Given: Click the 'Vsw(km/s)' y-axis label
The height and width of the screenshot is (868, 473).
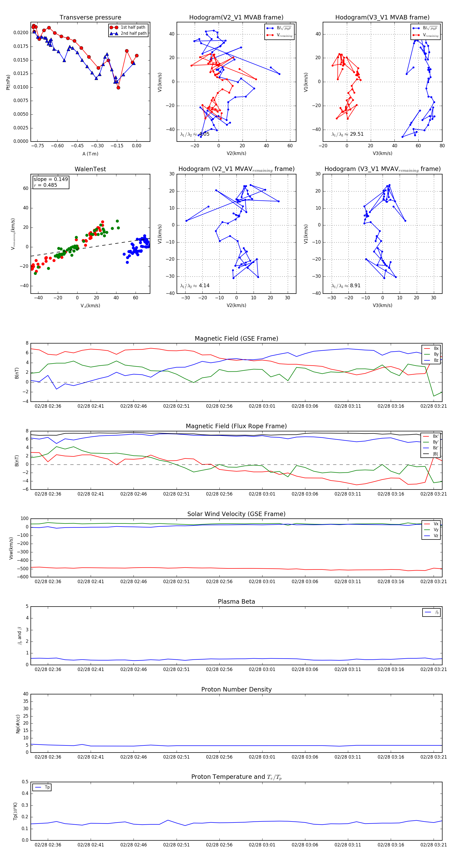Looking at the screenshot, I should [11, 548].
